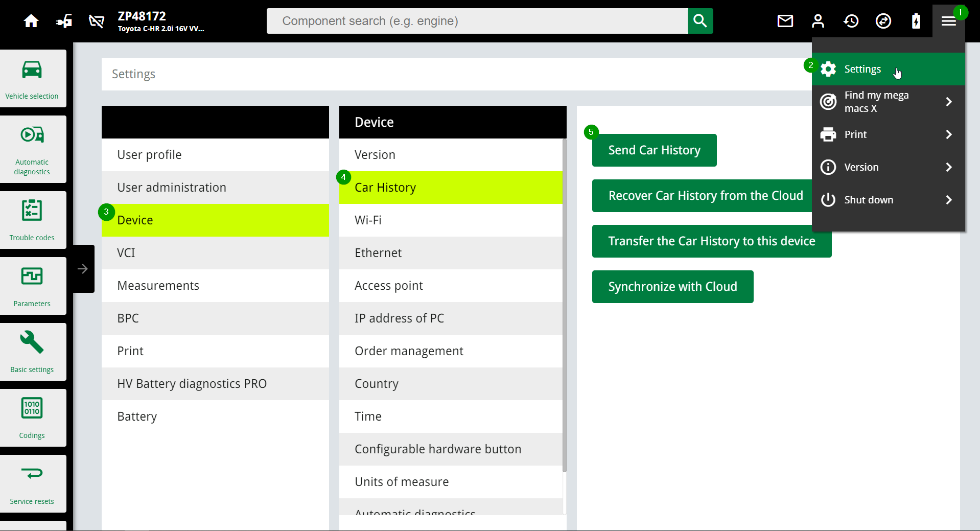Click the crossed-out VCI connection status icon
980x531 pixels.
[97, 21]
